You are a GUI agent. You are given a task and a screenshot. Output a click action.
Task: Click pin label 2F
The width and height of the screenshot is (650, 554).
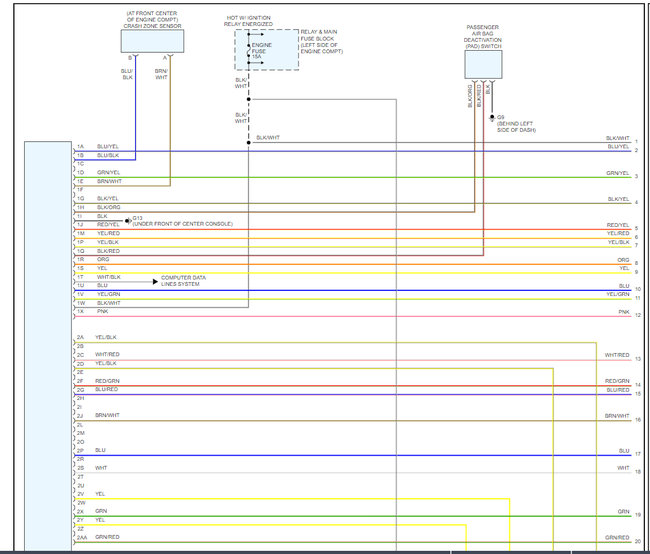pos(80,381)
